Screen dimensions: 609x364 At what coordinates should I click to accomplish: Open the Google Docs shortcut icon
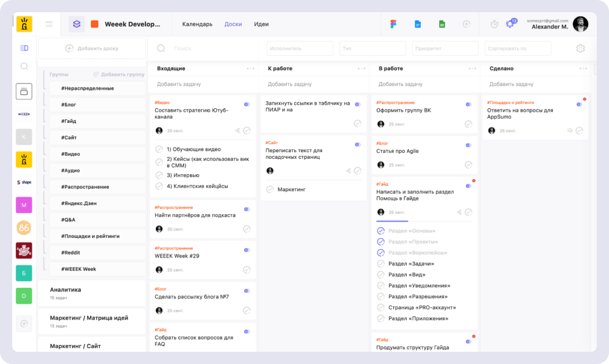click(418, 24)
